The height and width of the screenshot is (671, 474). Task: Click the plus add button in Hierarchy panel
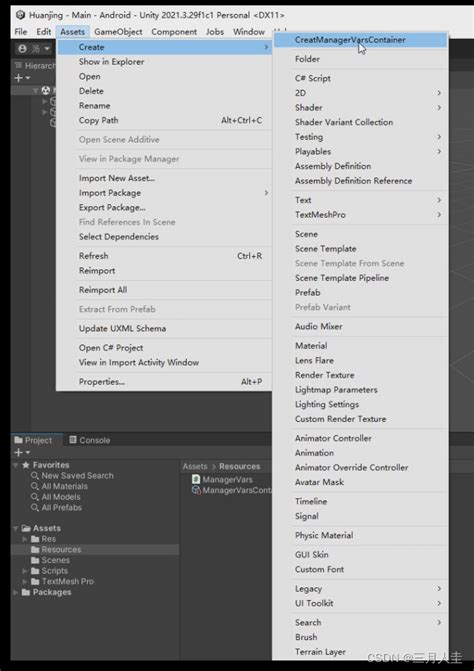point(18,78)
